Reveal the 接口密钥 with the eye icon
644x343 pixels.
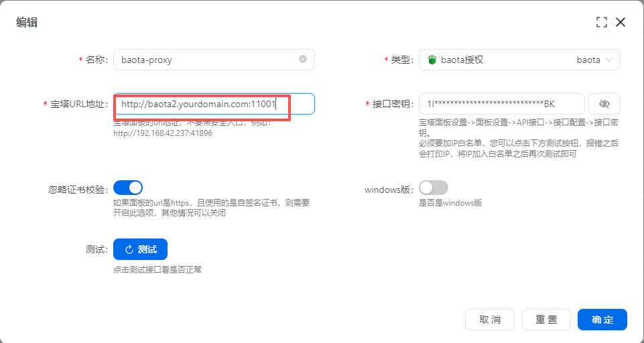(x=604, y=104)
